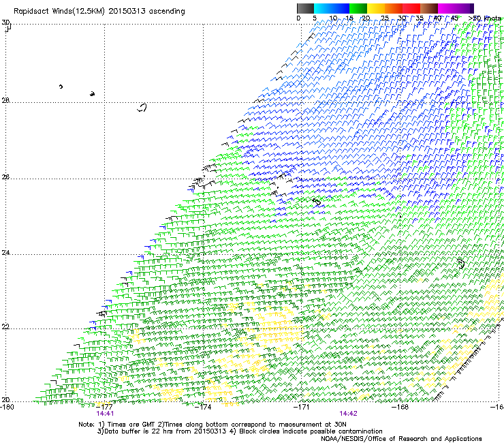Click the purple '14:42' time label
The height and width of the screenshot is (443, 504).
click(349, 414)
